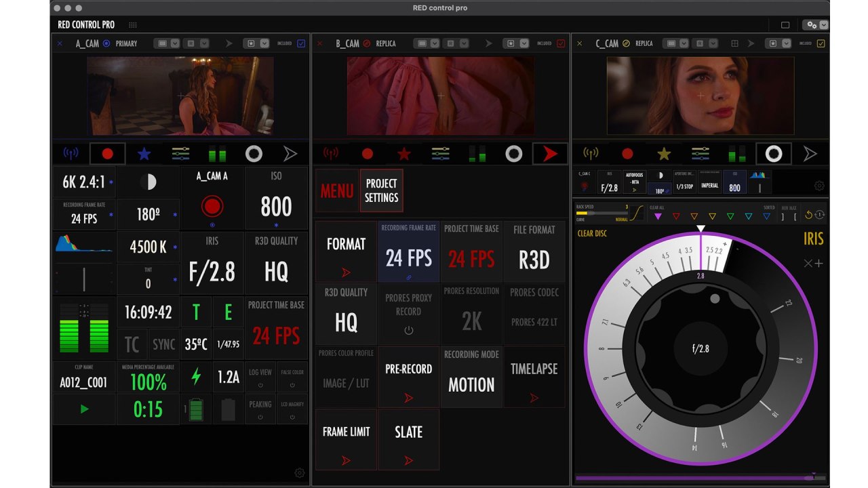Viewport: 868px width, 488px height.
Task: Click A_CAM wireless connection icon
Action: pos(71,154)
